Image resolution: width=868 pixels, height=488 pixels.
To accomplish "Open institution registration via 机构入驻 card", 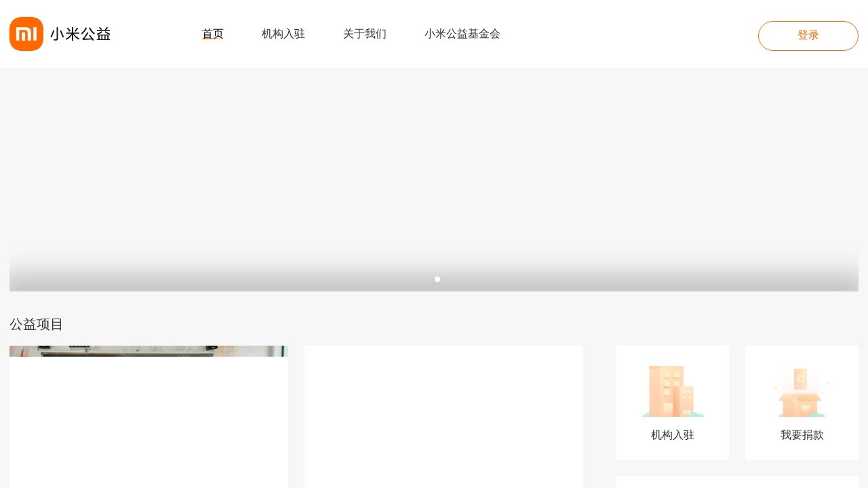I will 672,402.
